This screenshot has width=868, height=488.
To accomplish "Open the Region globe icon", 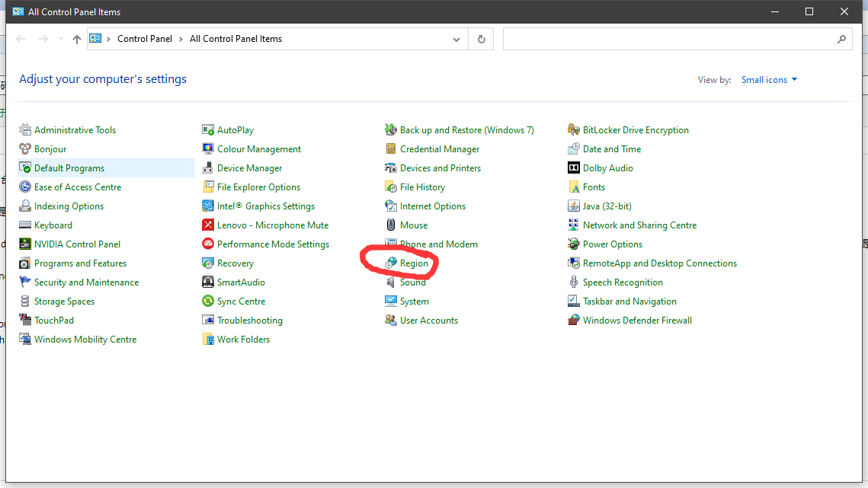I will 391,263.
